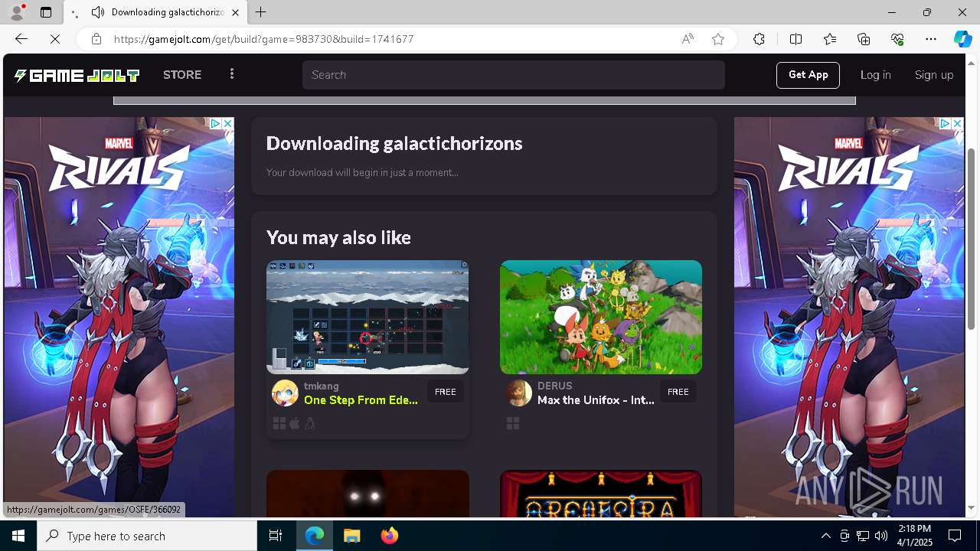Open the Max the Unifox title link
The image size is (980, 551).
596,400
